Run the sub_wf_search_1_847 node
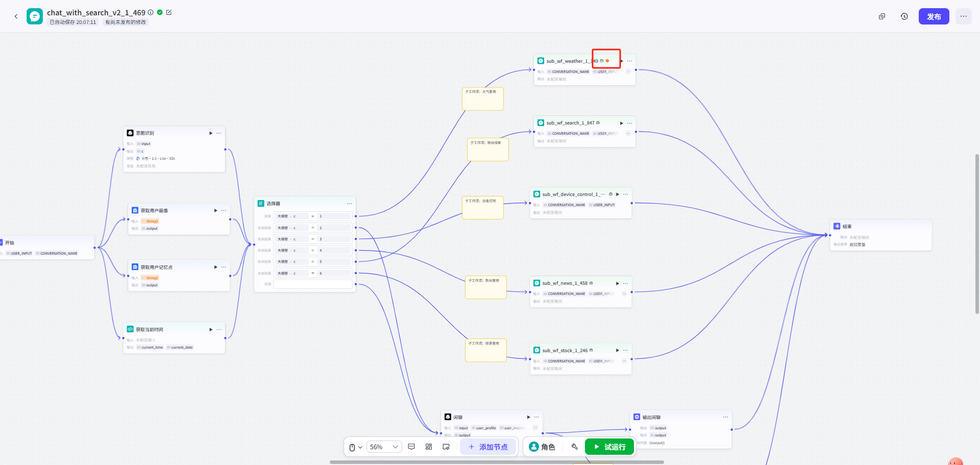The height and width of the screenshot is (465, 980). [621, 123]
